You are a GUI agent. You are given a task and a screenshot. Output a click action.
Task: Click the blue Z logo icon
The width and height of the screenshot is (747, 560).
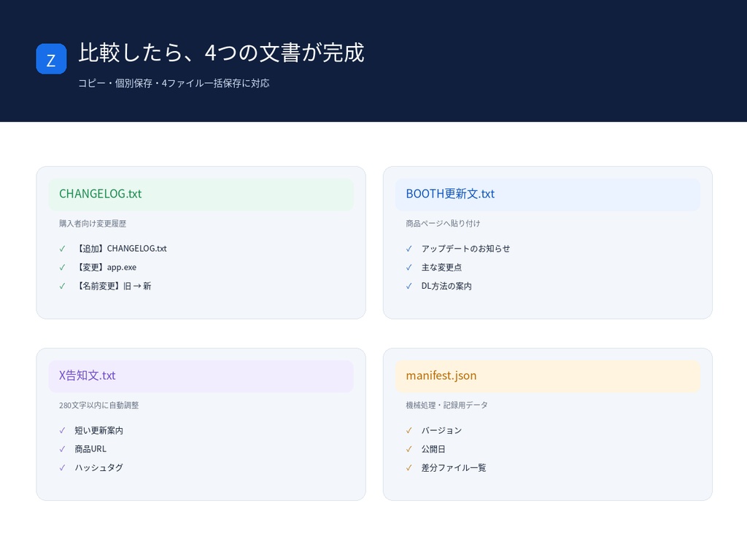click(x=52, y=59)
